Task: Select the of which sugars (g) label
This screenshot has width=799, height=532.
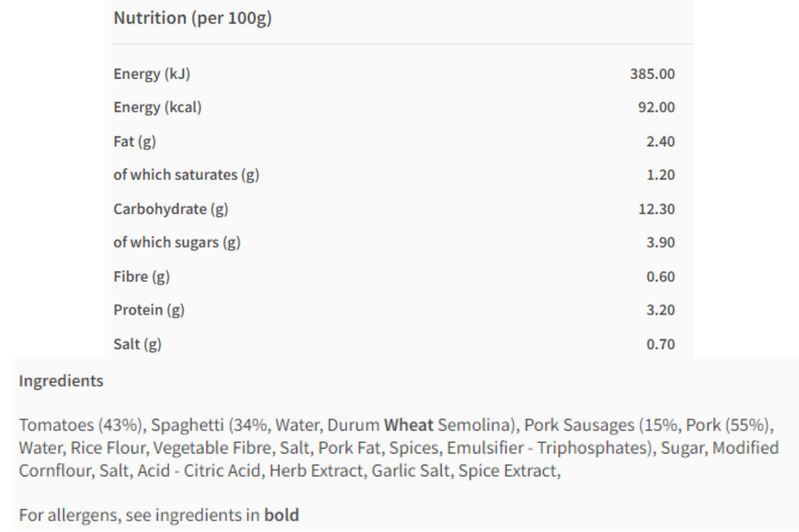Action: coord(177,243)
